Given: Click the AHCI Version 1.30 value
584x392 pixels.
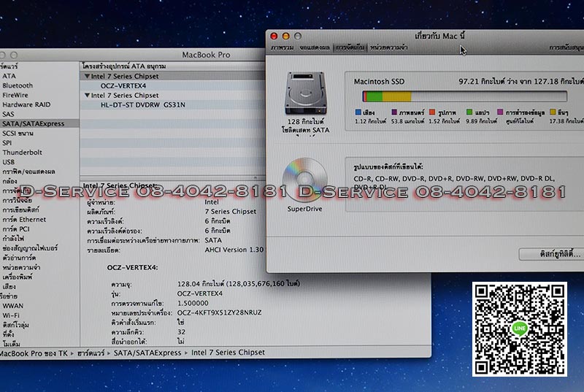Looking at the screenshot, I should click(234, 250).
